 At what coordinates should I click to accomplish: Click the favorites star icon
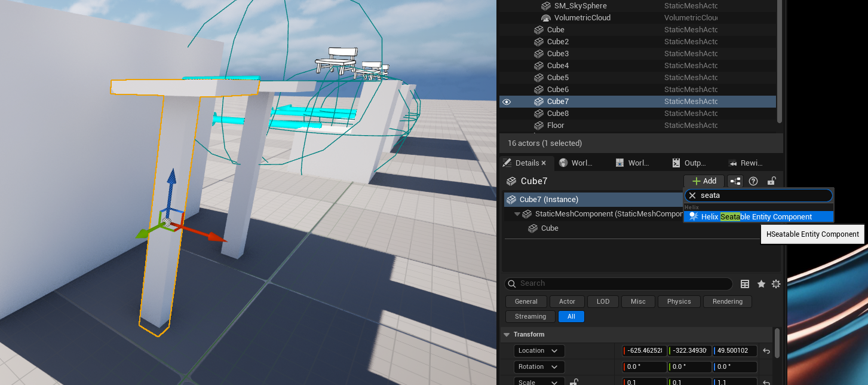click(761, 284)
